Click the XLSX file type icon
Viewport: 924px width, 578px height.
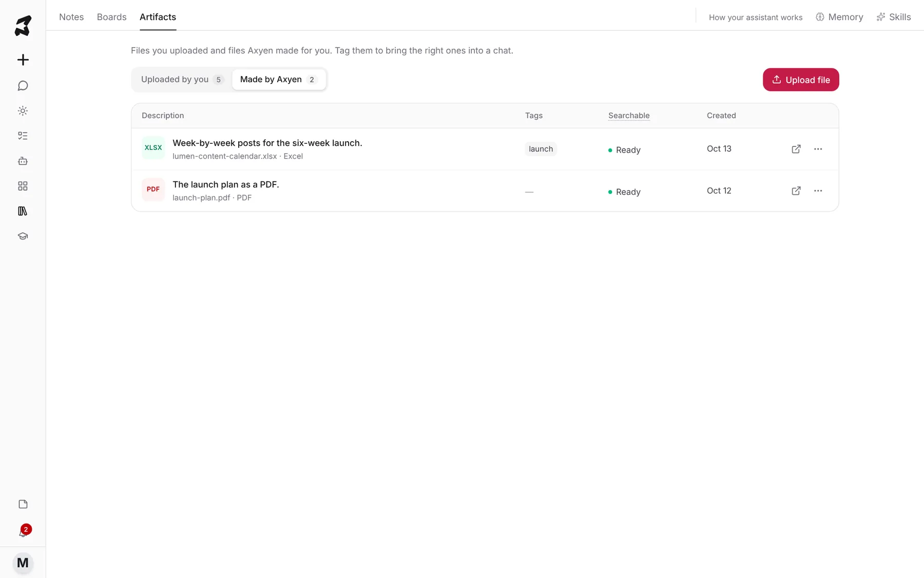point(153,148)
